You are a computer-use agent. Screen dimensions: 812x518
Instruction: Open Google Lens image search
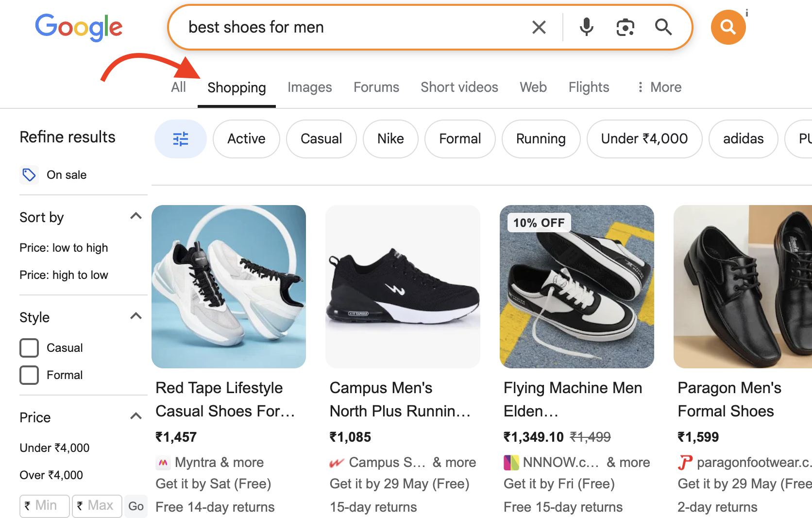point(626,27)
